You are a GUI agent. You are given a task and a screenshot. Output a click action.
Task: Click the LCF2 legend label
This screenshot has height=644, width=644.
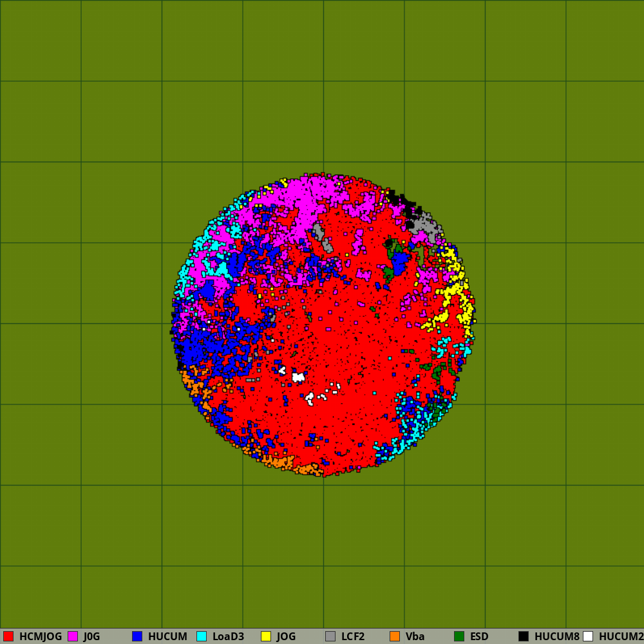click(353, 636)
